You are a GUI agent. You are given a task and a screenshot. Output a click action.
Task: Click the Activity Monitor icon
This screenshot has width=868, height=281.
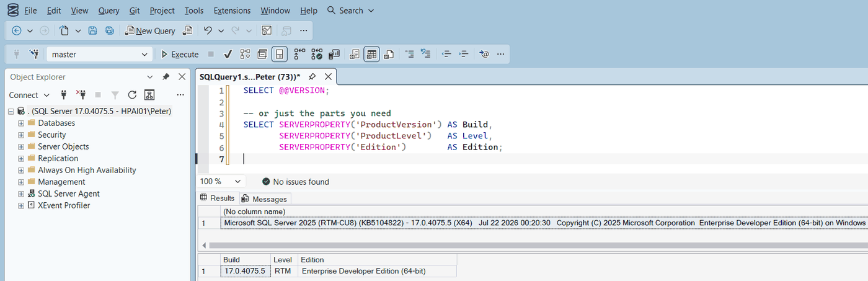point(267,30)
